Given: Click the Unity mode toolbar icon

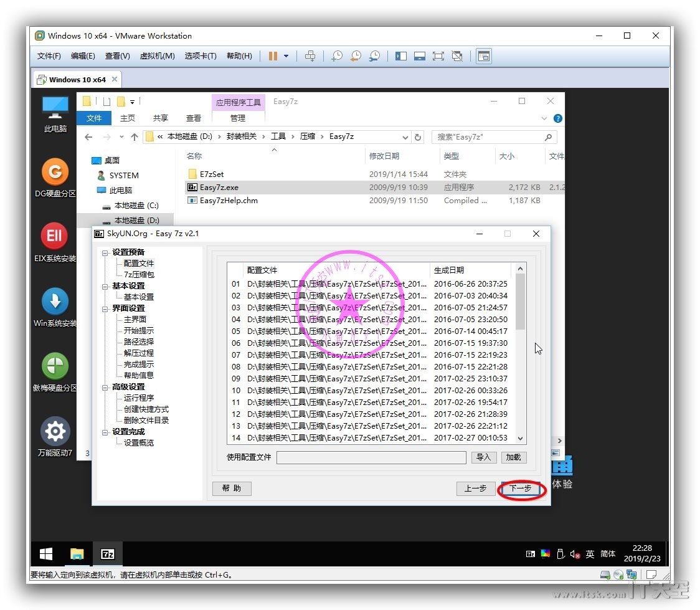Looking at the screenshot, I should (457, 56).
